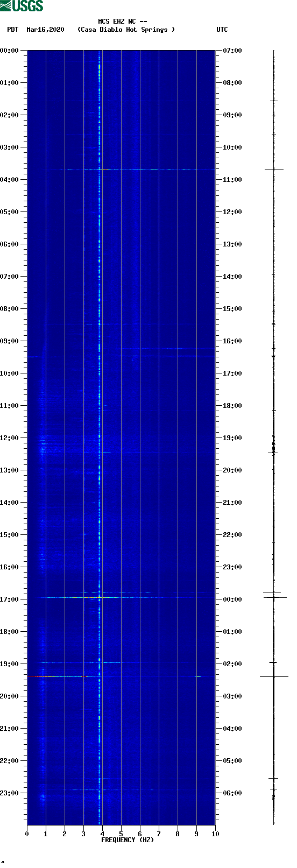
Task: Click the PDT timezone label
Action: point(12,30)
